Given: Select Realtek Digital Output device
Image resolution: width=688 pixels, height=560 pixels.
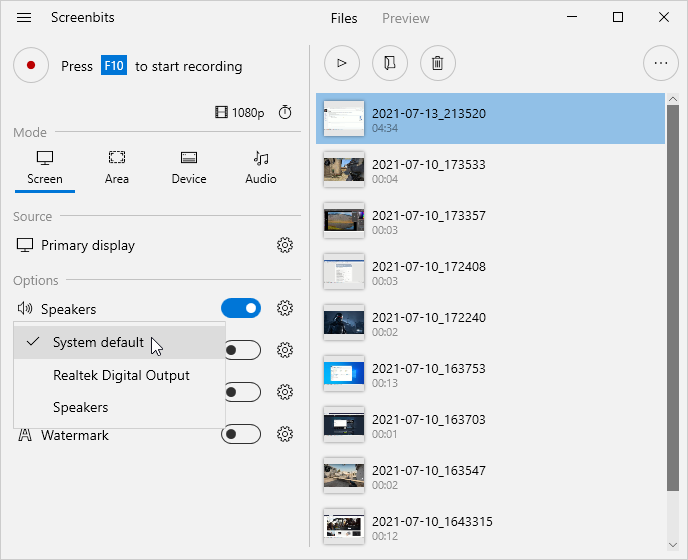Looking at the screenshot, I should click(x=119, y=375).
